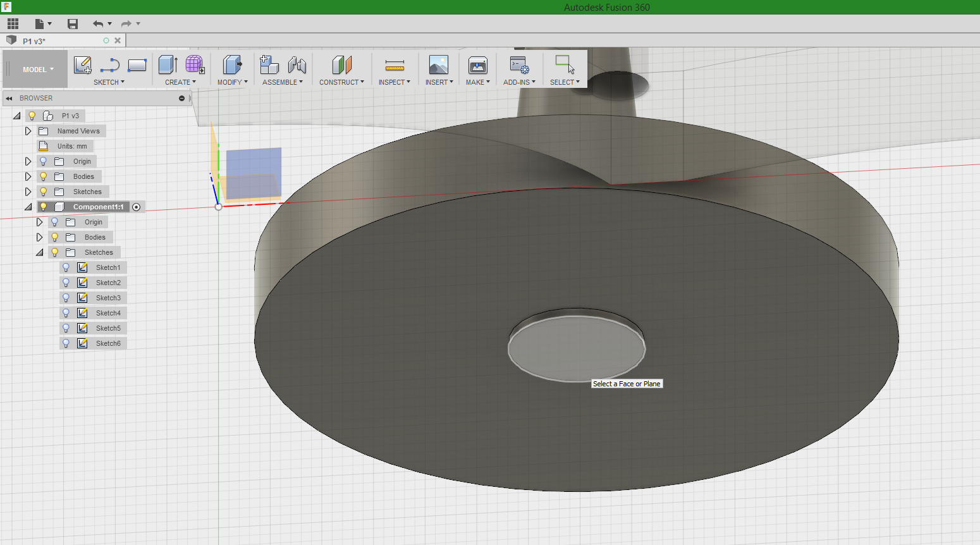Select the 3D Print make tool
Viewport: 980px width, 545px height.
pyautogui.click(x=478, y=65)
